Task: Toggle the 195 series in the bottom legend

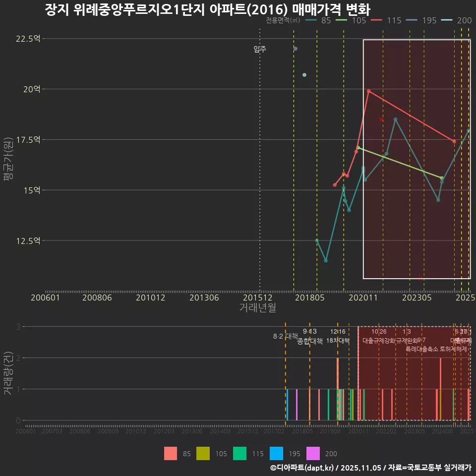Action: click(x=276, y=453)
